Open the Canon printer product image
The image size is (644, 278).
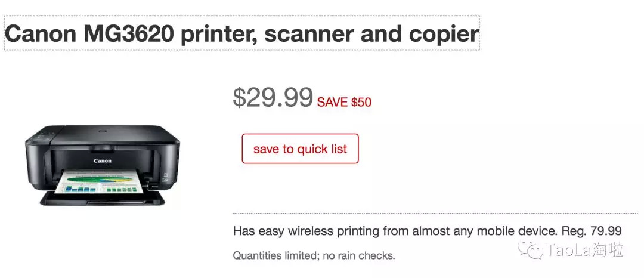(x=102, y=166)
